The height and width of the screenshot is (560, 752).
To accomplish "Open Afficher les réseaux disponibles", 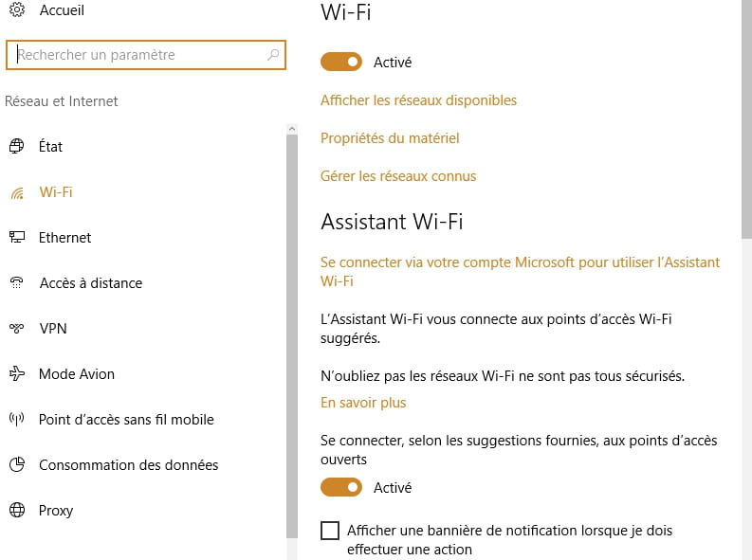I will (x=418, y=100).
